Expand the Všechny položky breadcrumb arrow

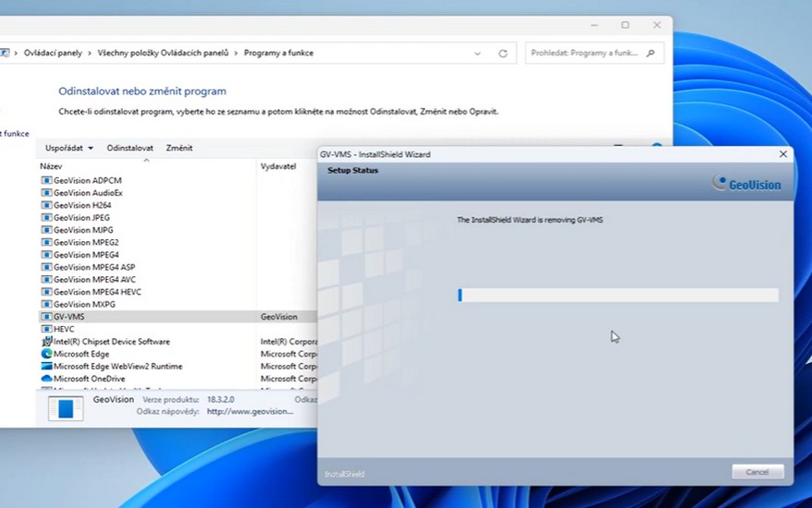pos(236,54)
